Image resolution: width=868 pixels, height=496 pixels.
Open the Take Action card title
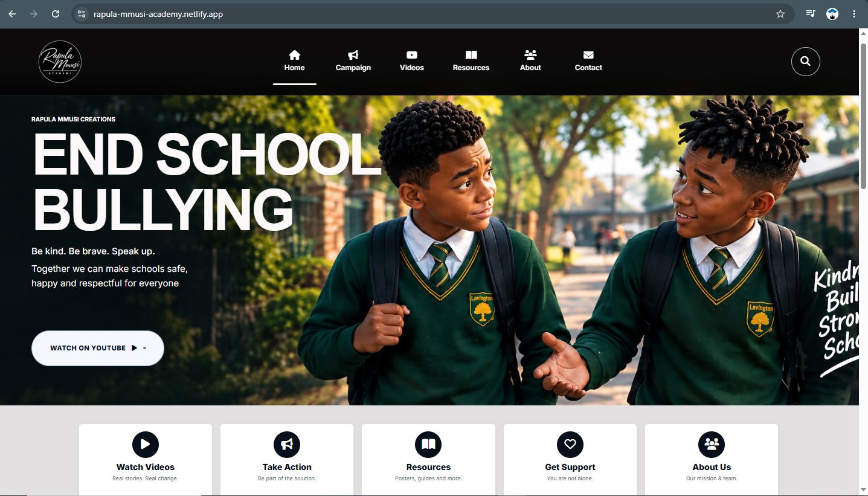tap(287, 467)
